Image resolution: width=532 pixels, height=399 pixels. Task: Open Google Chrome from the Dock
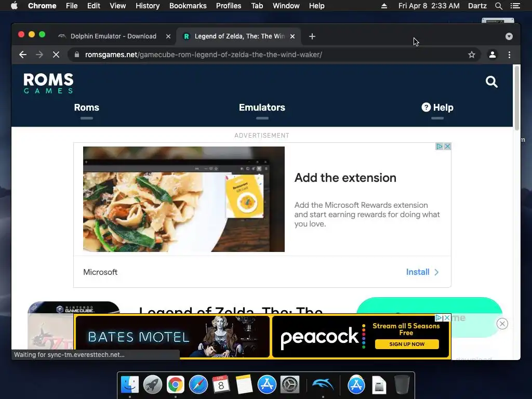pos(176,384)
